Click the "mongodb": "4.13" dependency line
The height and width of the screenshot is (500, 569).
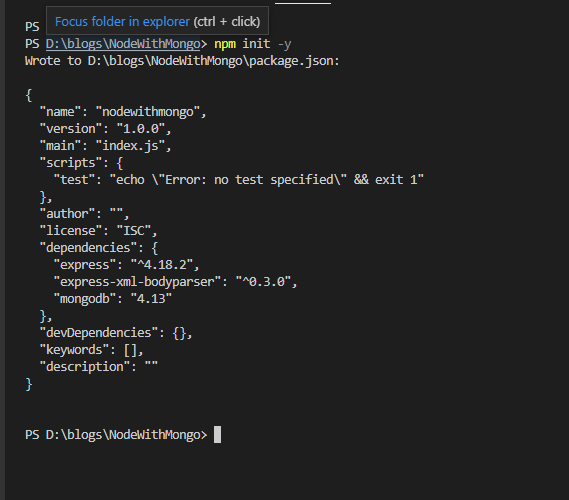click(x=112, y=299)
